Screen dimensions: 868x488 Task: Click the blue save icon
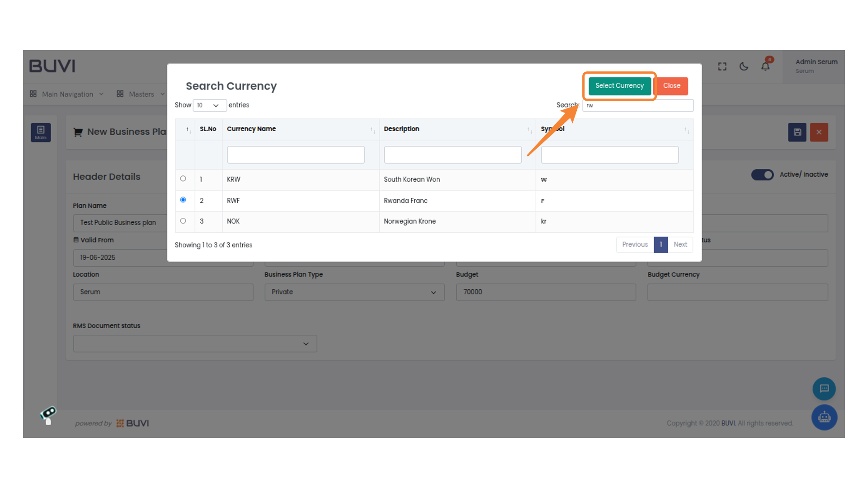click(x=797, y=132)
